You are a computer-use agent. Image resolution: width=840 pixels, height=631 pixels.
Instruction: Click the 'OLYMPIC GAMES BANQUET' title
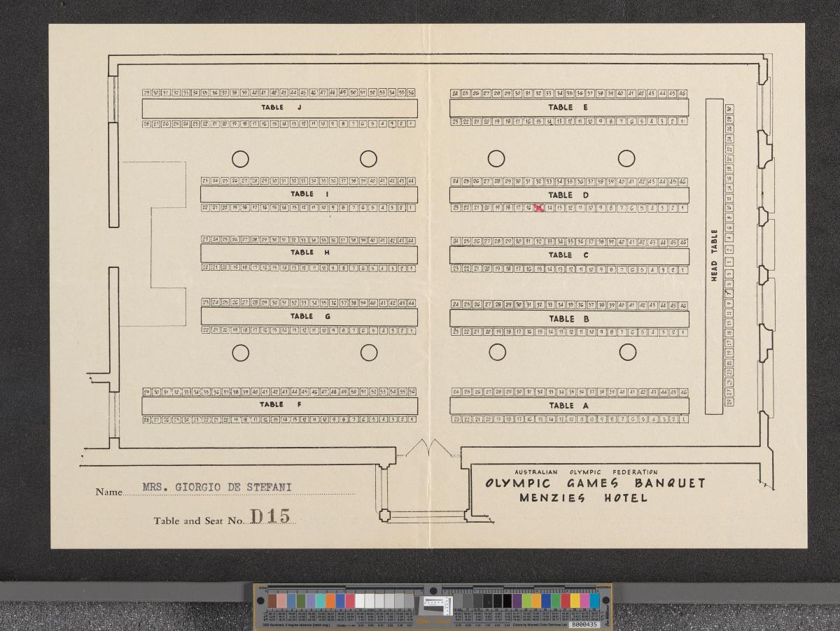tap(596, 483)
